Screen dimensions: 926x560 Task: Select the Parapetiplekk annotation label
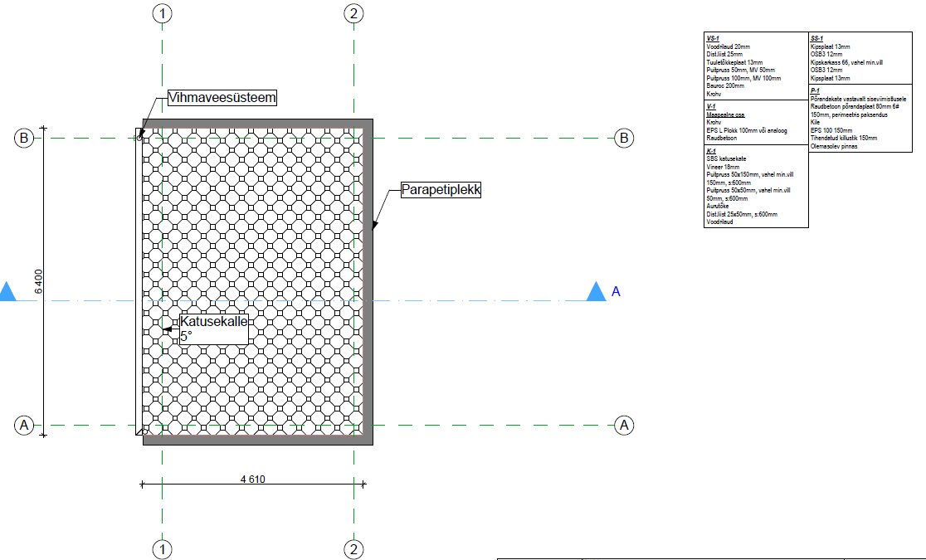(x=441, y=190)
